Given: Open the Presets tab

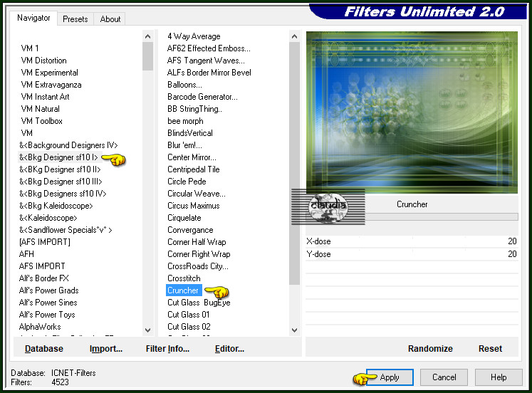Looking at the screenshot, I should 75,19.
